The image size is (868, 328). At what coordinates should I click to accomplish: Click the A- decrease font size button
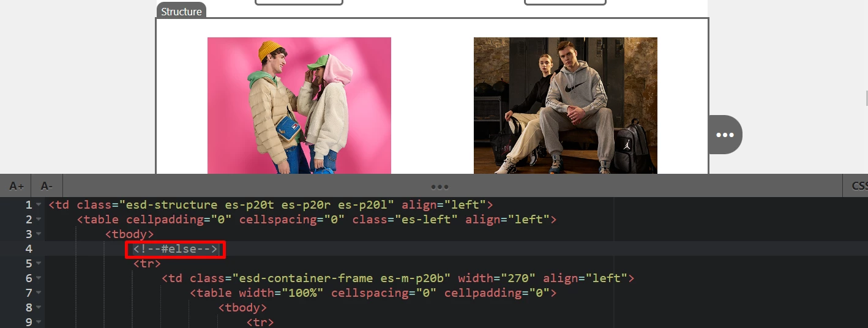47,186
